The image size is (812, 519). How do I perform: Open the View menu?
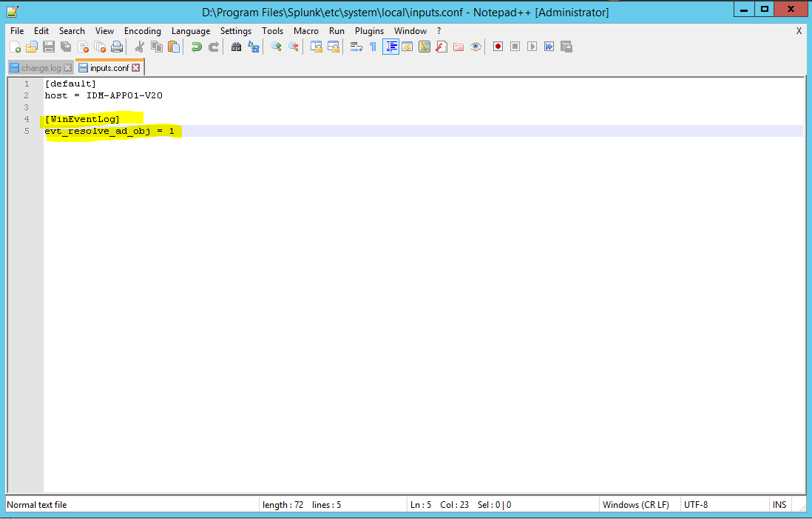(x=104, y=31)
